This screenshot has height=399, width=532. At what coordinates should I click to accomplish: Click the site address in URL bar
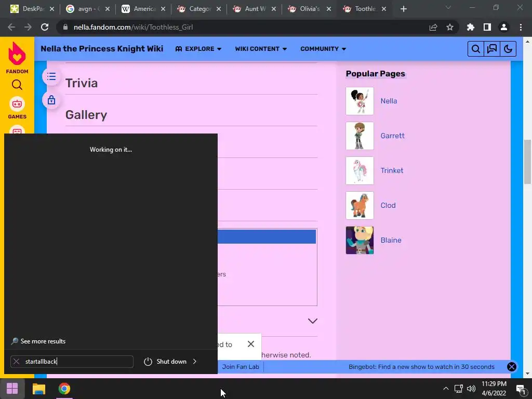[x=134, y=27]
